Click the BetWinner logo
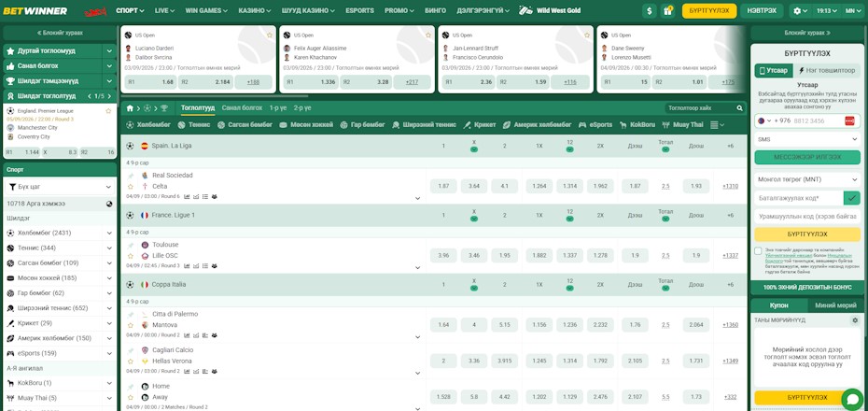868x411 pixels. 35,11
